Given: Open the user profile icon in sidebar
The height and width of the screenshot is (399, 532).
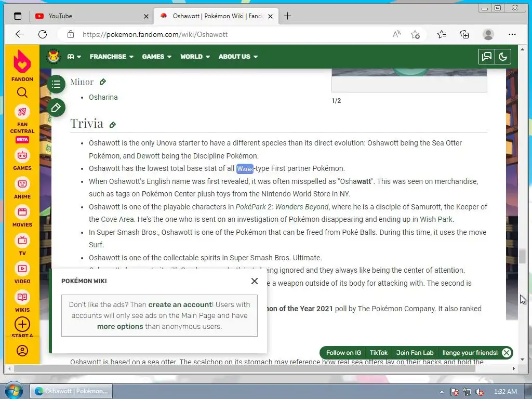Looking at the screenshot, I should click(22, 351).
